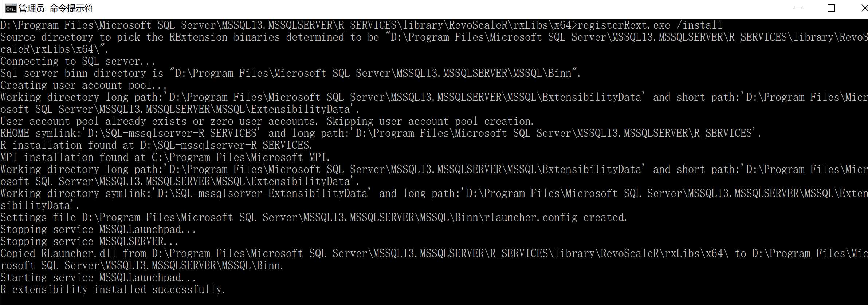
Task: Click the 'R installation found at' line
Action: 156,145
